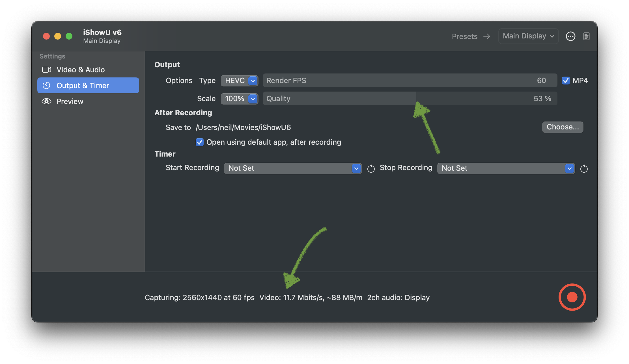
Task: Reset the Stop Recording timer
Action: [x=584, y=169]
